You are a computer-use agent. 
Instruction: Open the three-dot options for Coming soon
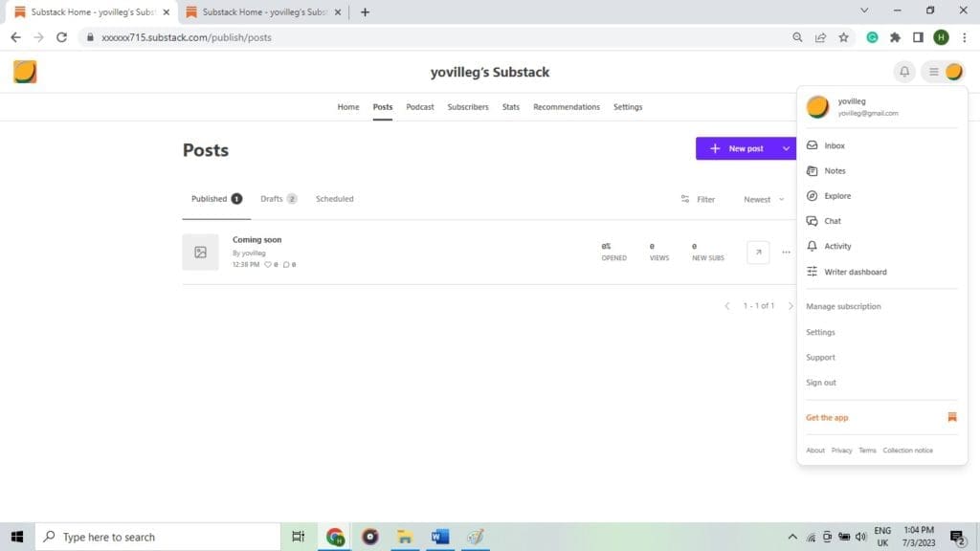pos(786,253)
